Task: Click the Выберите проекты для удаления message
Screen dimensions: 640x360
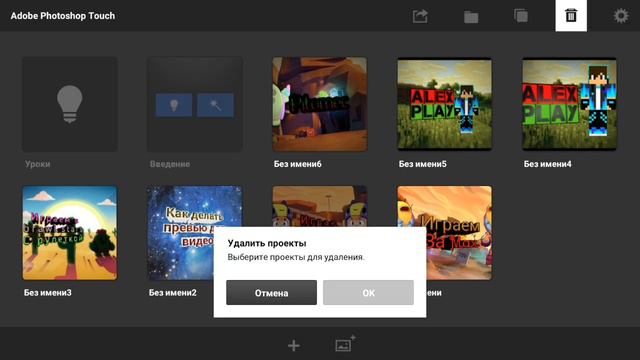Action: click(x=296, y=257)
